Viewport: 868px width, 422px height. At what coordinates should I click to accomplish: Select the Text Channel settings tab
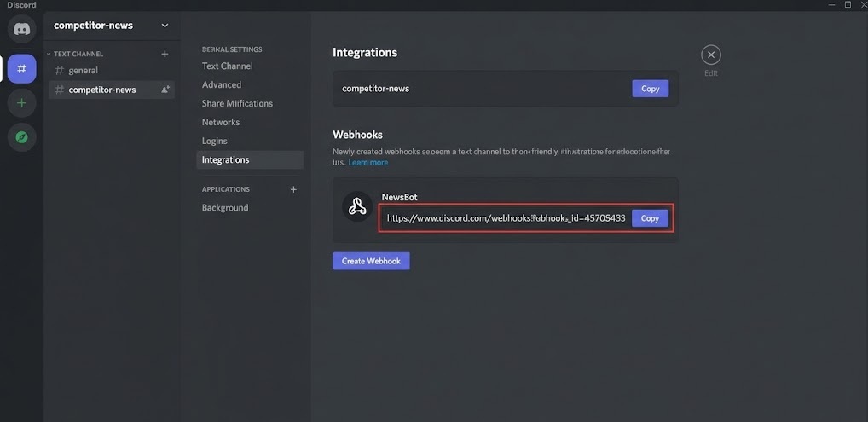(x=227, y=66)
